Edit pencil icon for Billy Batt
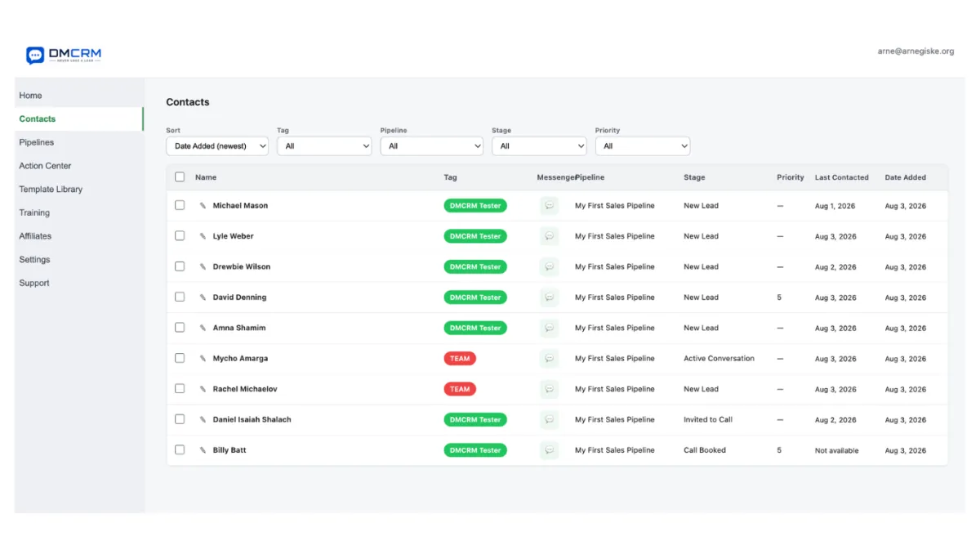The width and height of the screenshot is (980, 550). (x=203, y=450)
